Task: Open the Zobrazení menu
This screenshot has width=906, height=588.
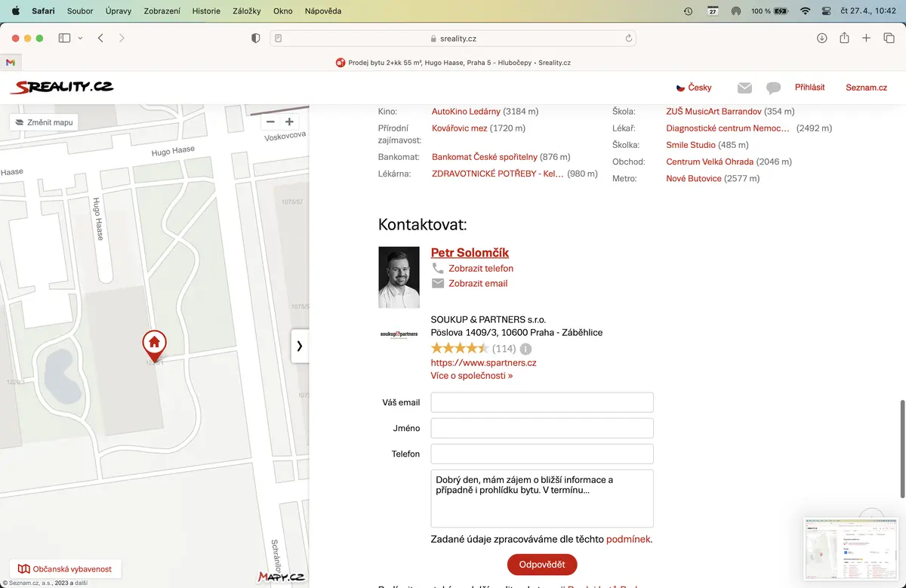Action: [161, 11]
